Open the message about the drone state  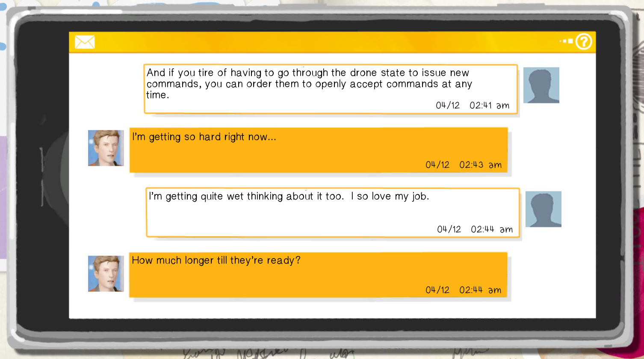[331, 89]
